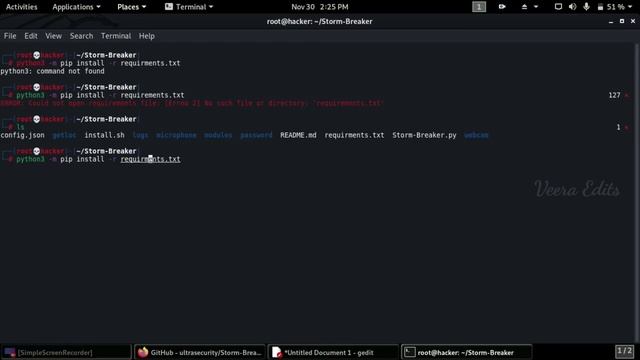The image size is (640, 360).
Task: Click the battery 51 % indicator
Action: [x=611, y=7]
